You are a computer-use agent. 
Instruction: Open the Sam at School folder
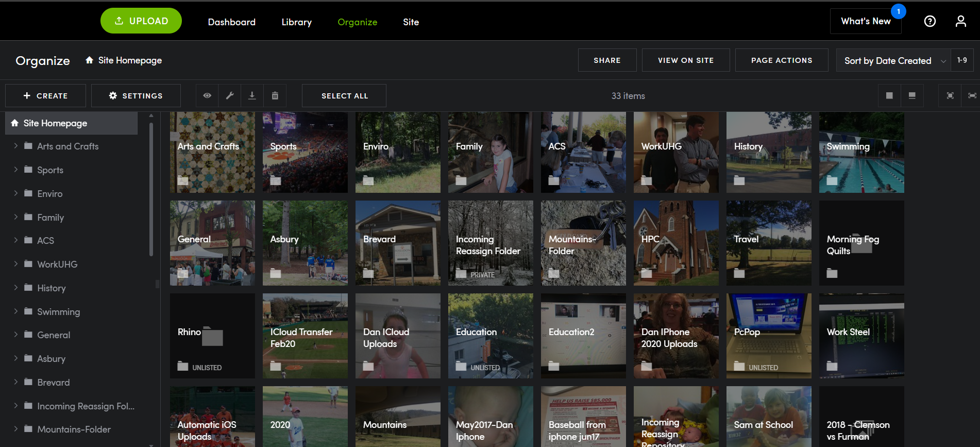click(769, 417)
